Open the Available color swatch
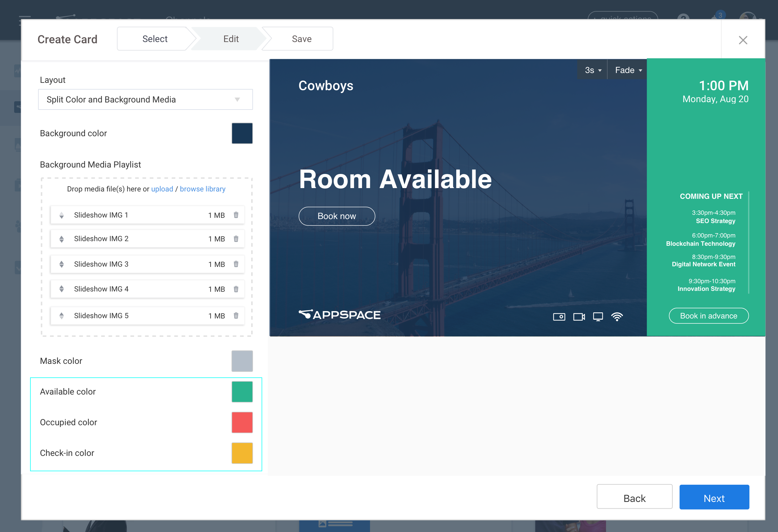The image size is (778, 532). (x=242, y=391)
